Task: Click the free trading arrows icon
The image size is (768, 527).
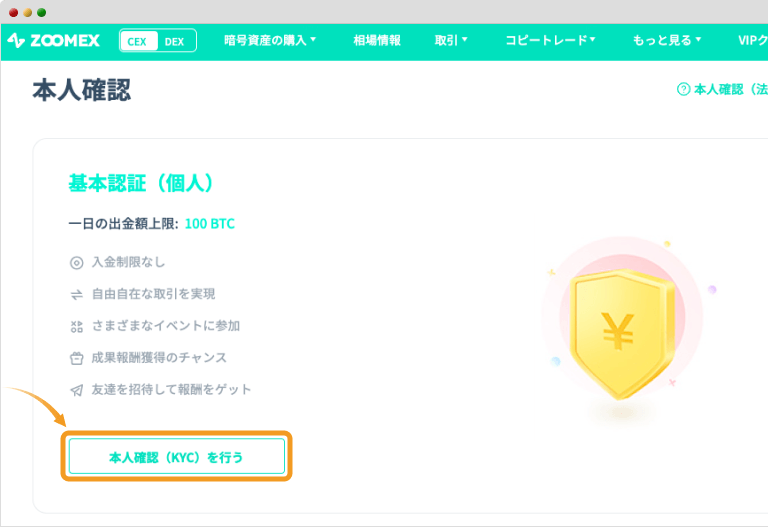Action: coord(76,295)
